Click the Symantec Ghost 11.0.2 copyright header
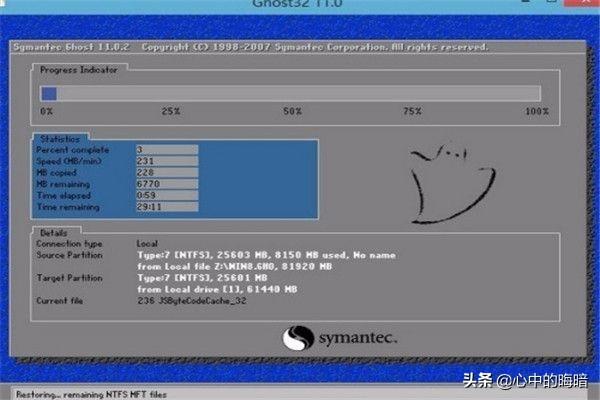This screenshot has width=600, height=400. pyautogui.click(x=251, y=47)
